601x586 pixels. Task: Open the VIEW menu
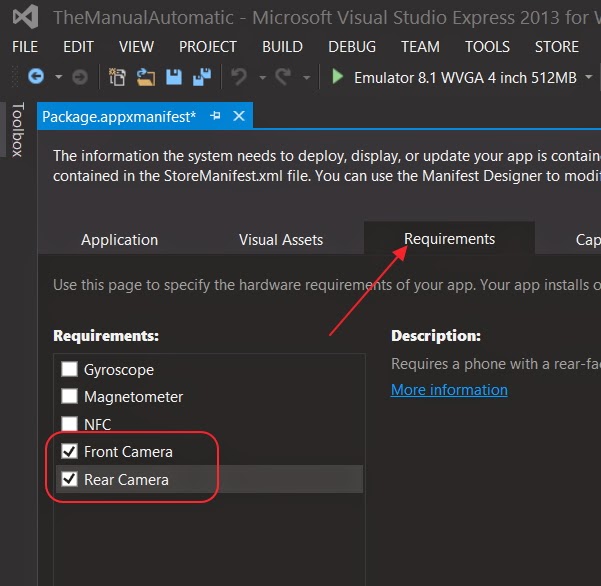[x=136, y=47]
